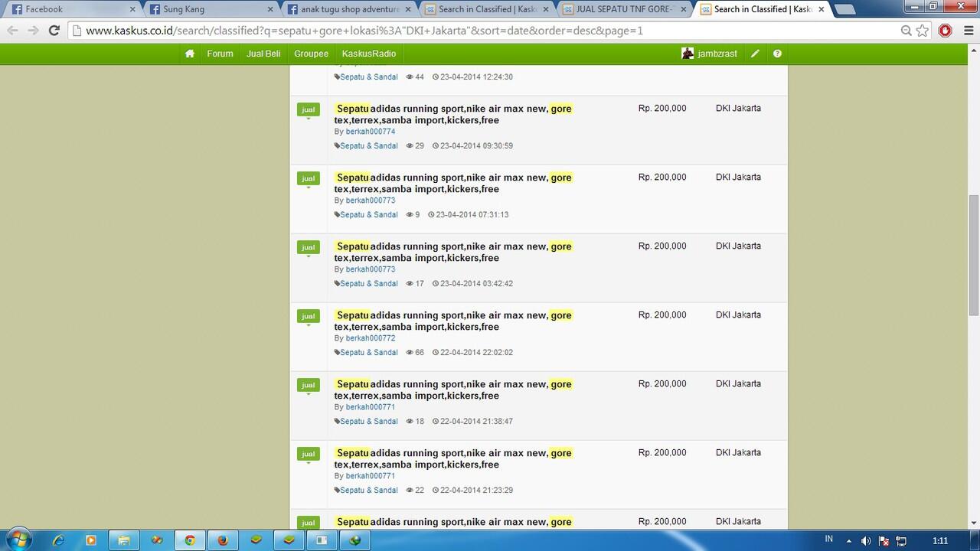
Task: Click the scrollbar down arrow
Action: (974, 522)
